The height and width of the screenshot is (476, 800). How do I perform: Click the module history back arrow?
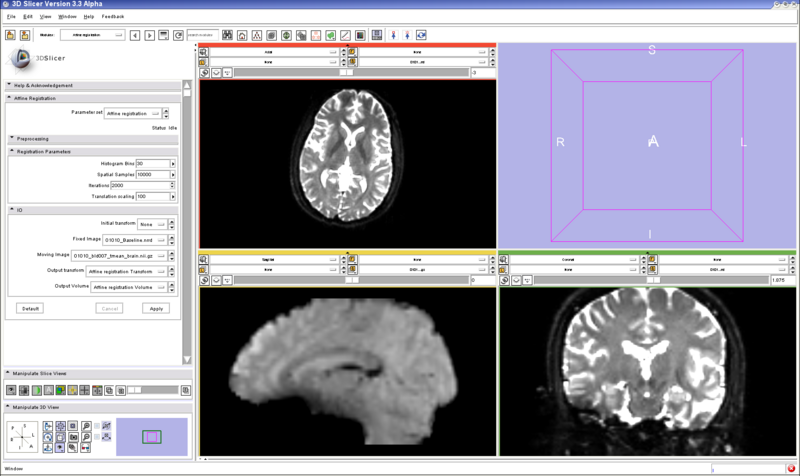pyautogui.click(x=137, y=35)
